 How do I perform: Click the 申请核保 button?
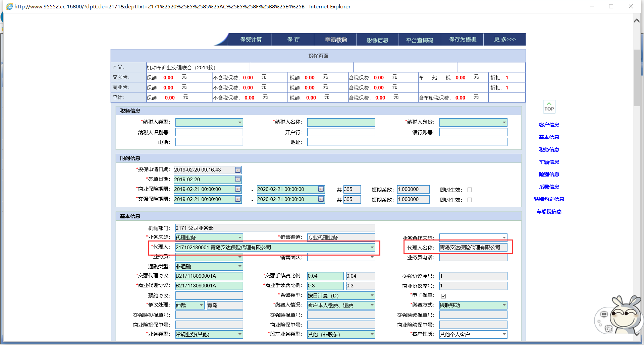(336, 40)
